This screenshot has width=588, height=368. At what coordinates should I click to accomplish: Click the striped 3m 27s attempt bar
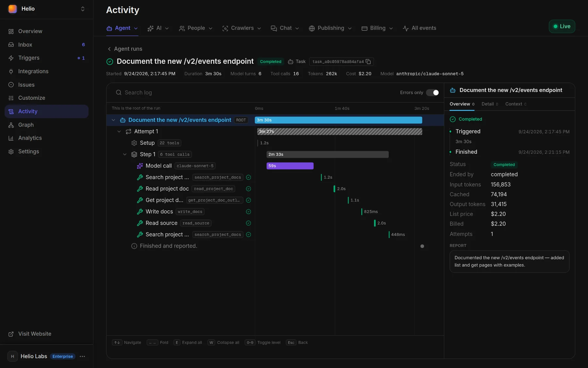(x=340, y=131)
